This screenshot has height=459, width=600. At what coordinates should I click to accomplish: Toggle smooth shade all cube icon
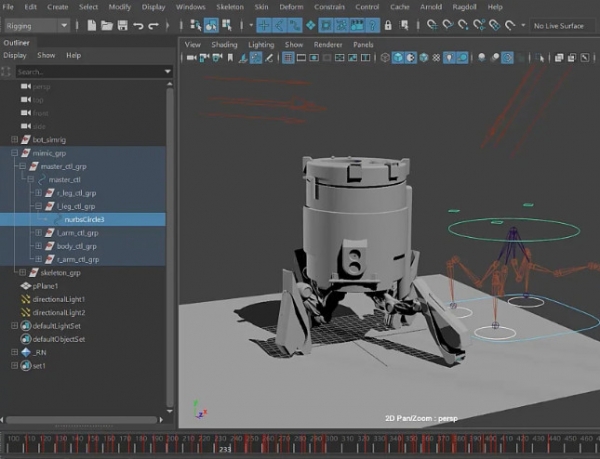coord(397,59)
